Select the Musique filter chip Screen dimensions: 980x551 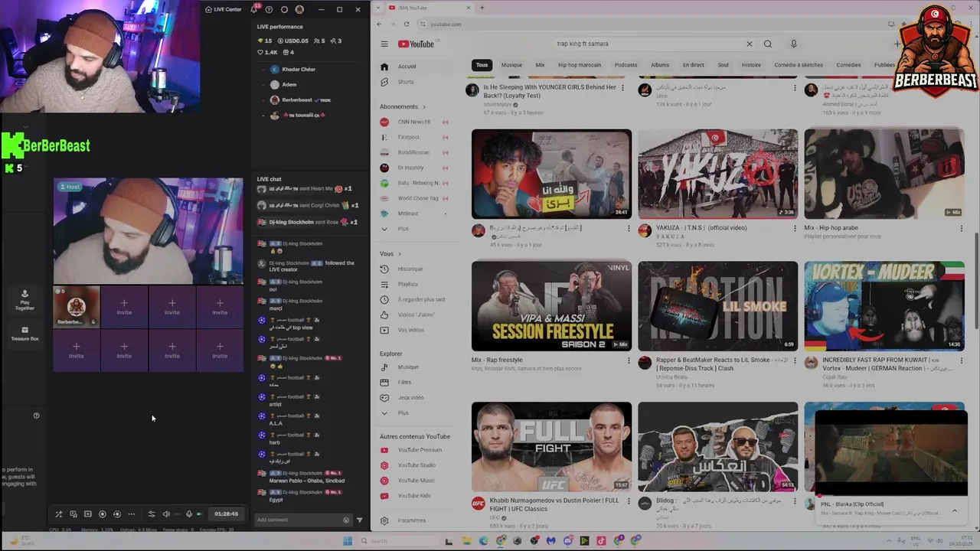point(511,65)
